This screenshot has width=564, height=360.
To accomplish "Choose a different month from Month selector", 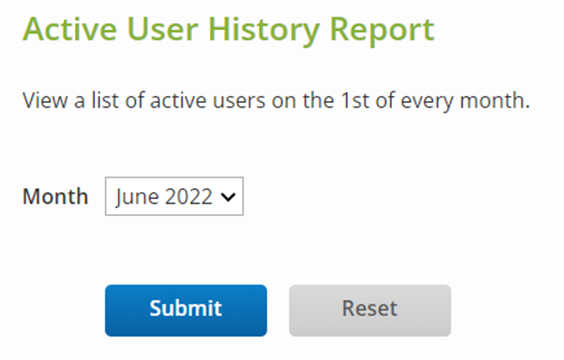I will tap(174, 196).
